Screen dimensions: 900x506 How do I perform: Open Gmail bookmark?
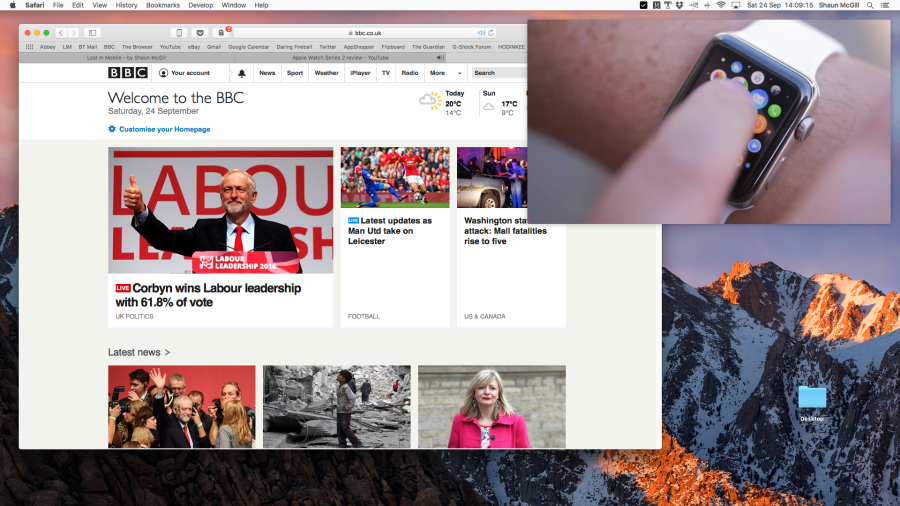point(214,47)
